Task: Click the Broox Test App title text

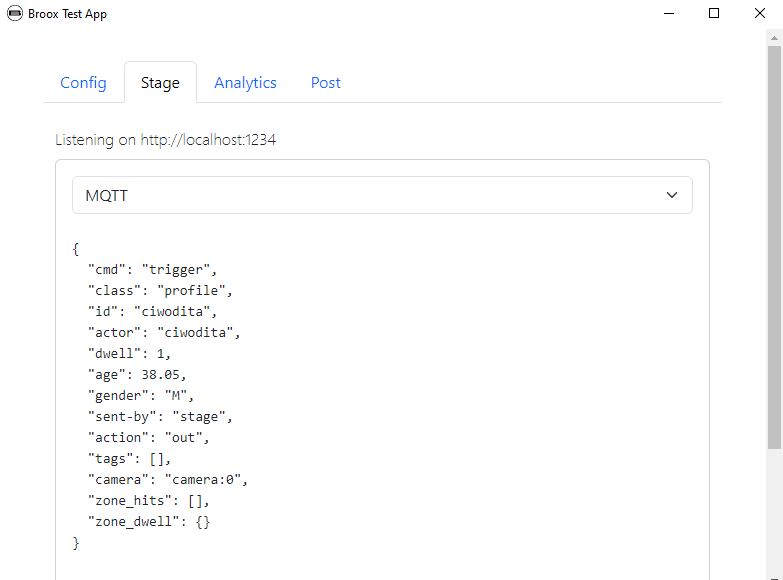Action: [x=67, y=14]
